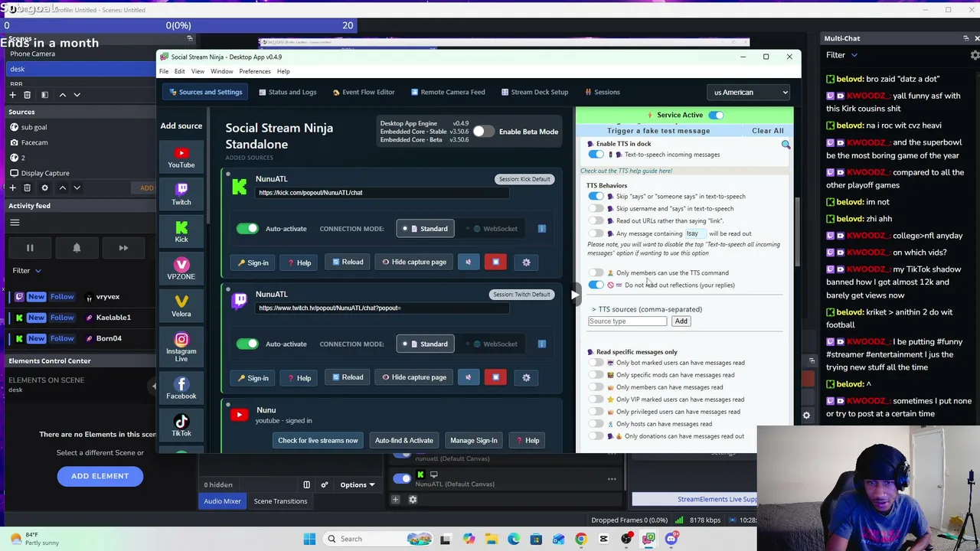
Task: Delete selected source in OBS Sources panel
Action: click(27, 187)
